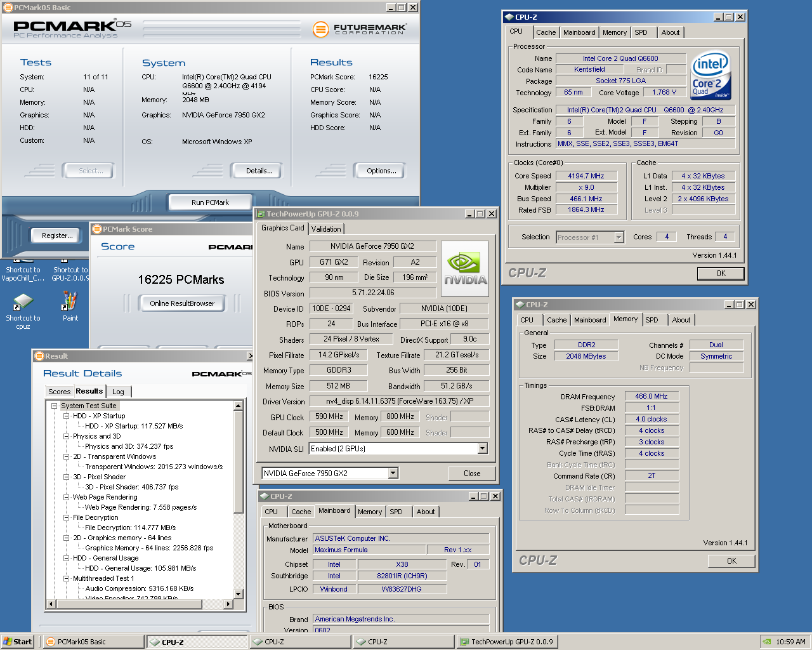Screen dimensions: 812x650
Task: Collapse the System Test Suite tree node
Action: (55, 406)
